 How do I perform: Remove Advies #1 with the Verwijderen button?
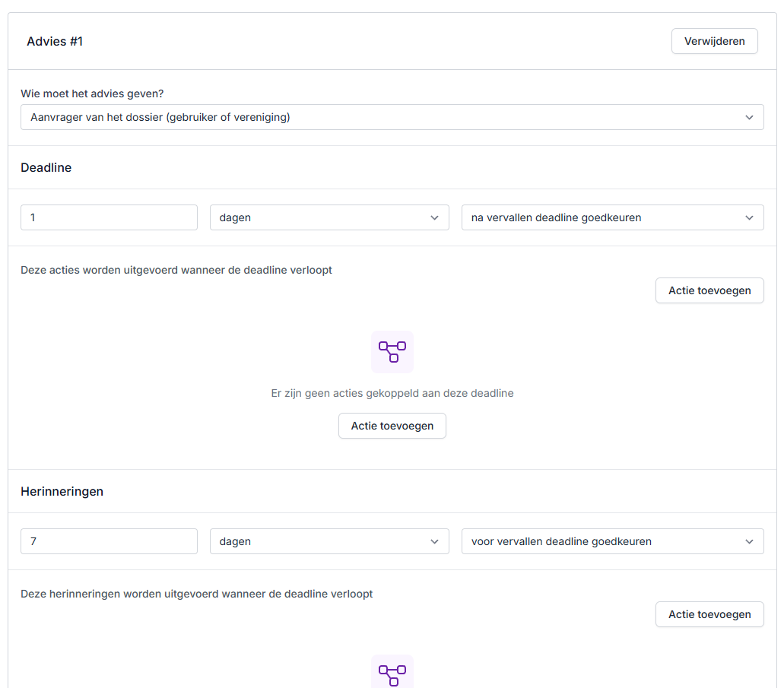[x=714, y=41]
